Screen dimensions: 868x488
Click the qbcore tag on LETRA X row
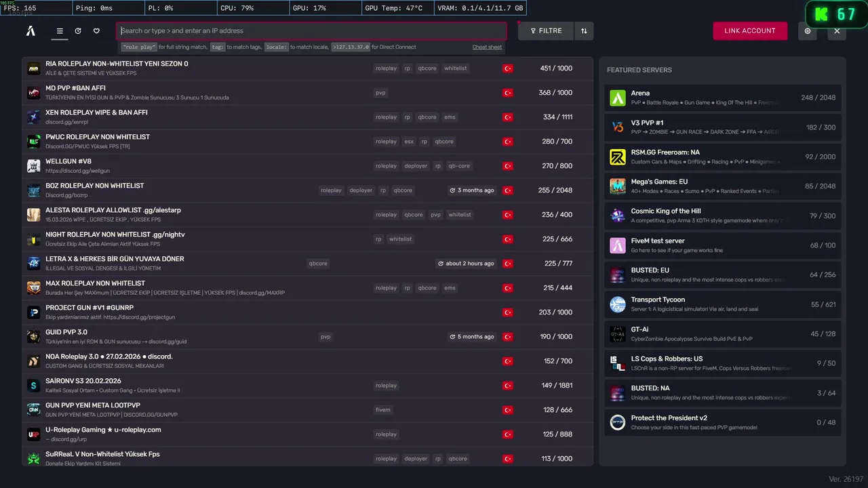(x=318, y=264)
